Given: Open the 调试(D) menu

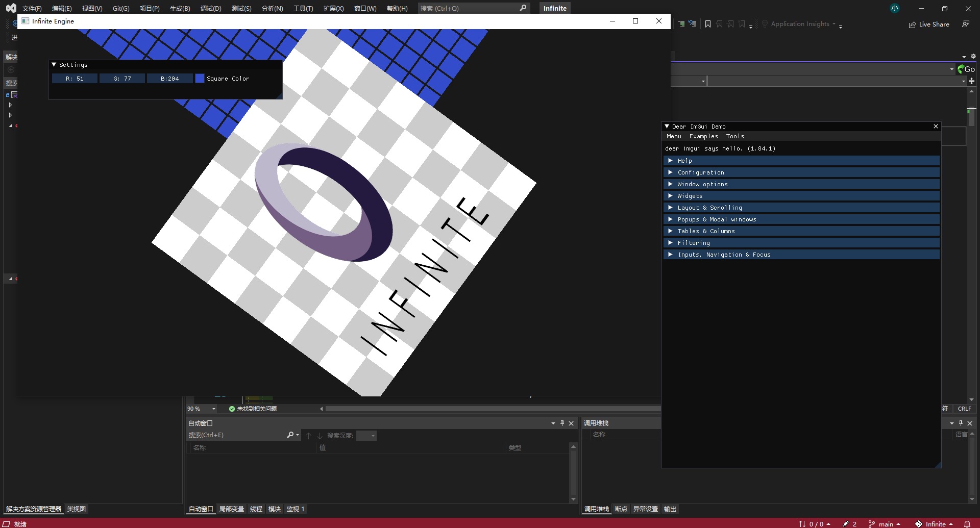Looking at the screenshot, I should pyautogui.click(x=211, y=8).
